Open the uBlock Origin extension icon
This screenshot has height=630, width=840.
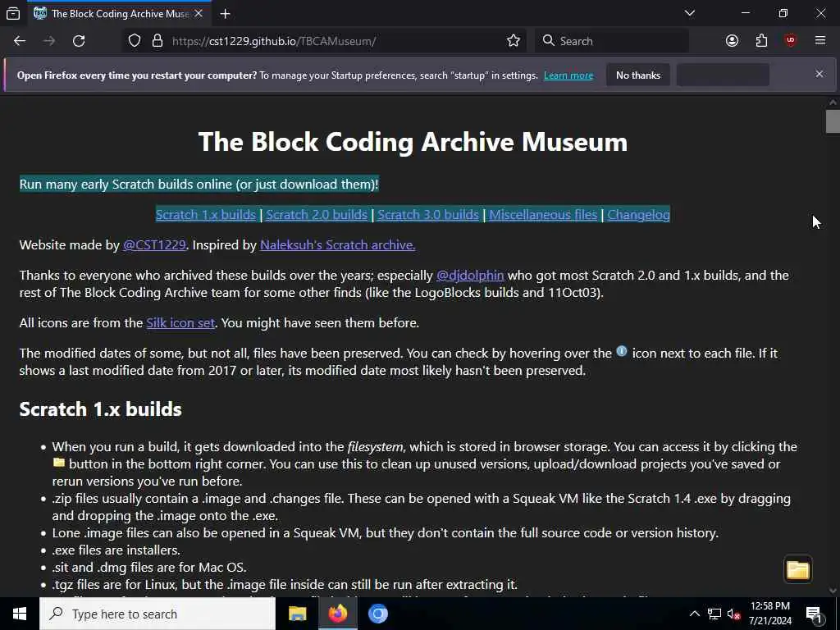click(791, 41)
